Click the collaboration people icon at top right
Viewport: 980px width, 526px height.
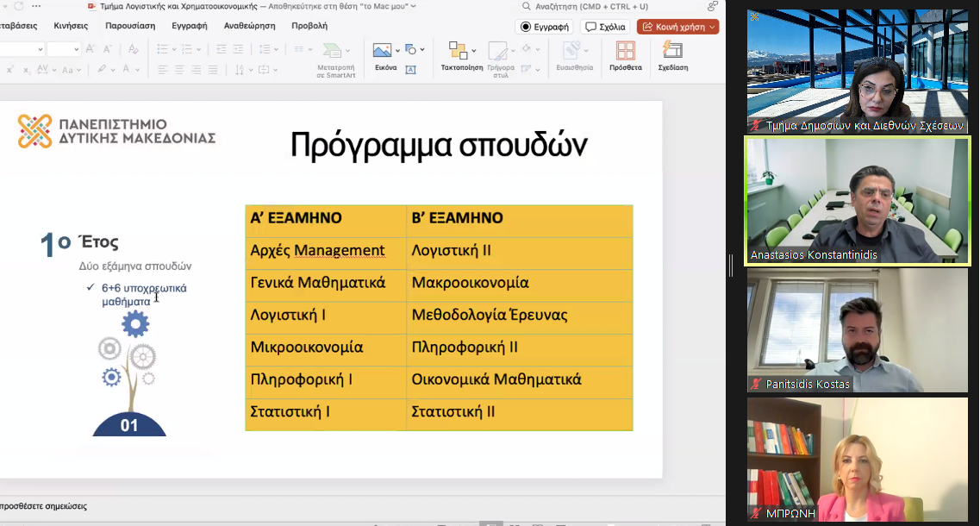pos(713,6)
